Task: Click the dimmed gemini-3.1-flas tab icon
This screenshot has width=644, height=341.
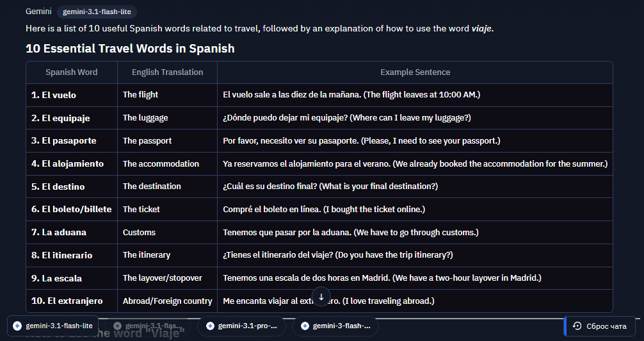Action: 117,326
